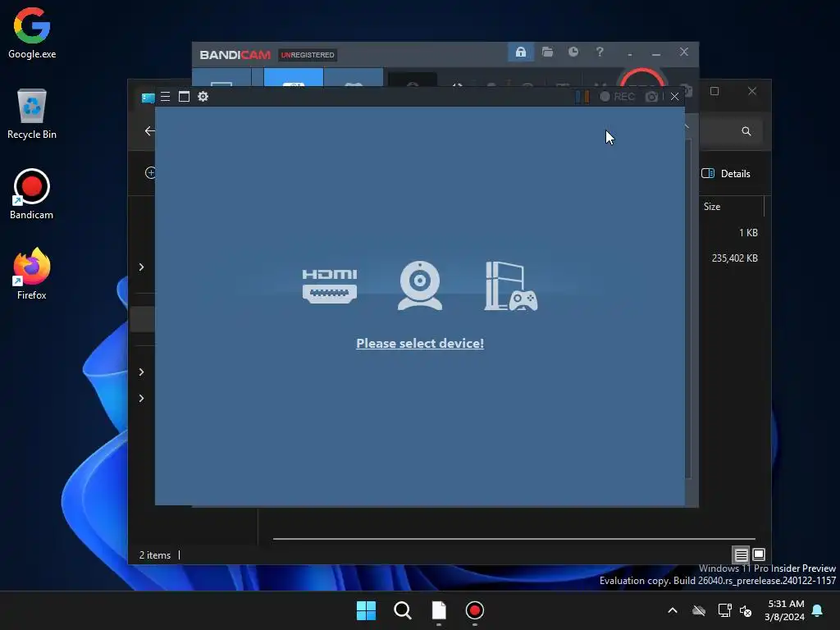Click the '2 items' status text
The height and width of the screenshot is (630, 840).
point(155,555)
